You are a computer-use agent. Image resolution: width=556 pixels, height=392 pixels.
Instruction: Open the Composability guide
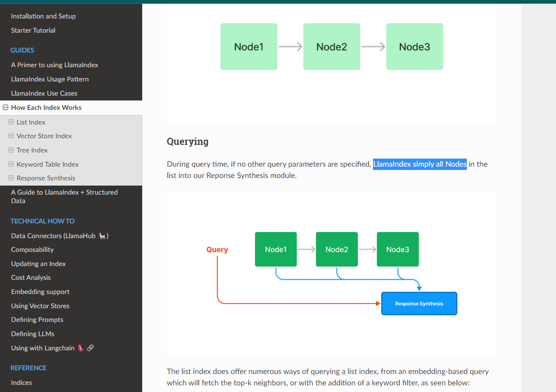[x=32, y=249]
